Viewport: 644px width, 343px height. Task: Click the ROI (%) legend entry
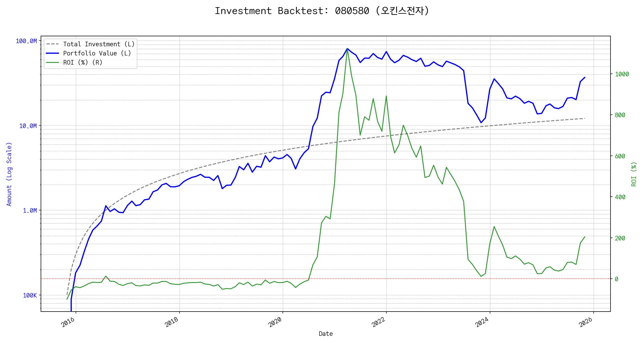[82, 63]
